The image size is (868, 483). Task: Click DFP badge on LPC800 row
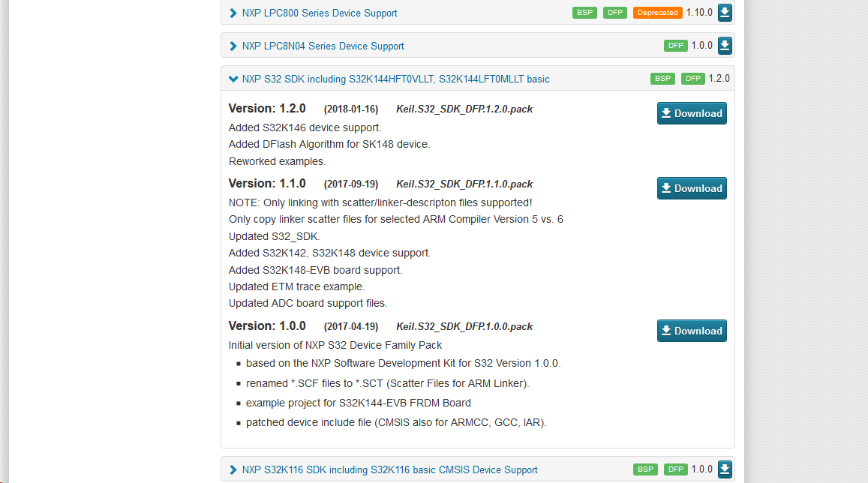(615, 13)
